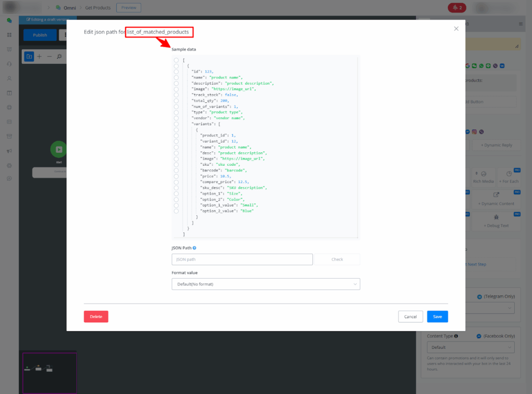
Task: Click the JSON Path help icon
Action: pyautogui.click(x=194, y=248)
